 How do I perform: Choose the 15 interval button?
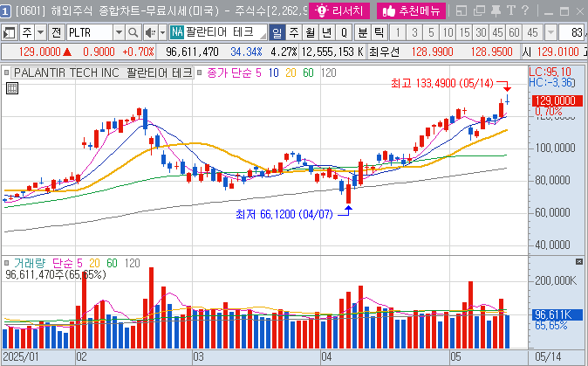(465, 33)
